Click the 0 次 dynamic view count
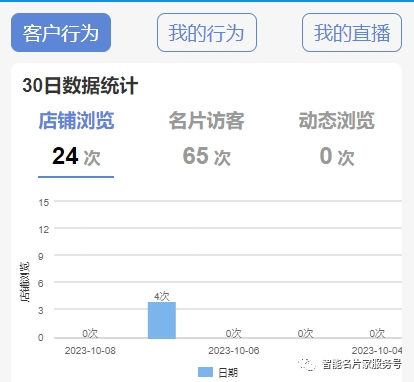 [x=337, y=156]
